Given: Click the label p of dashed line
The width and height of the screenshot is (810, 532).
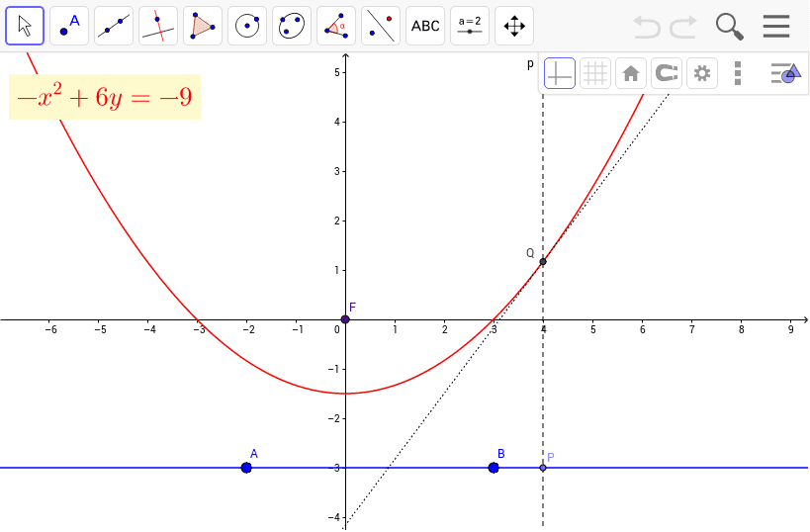Looking at the screenshot, I should [530, 64].
